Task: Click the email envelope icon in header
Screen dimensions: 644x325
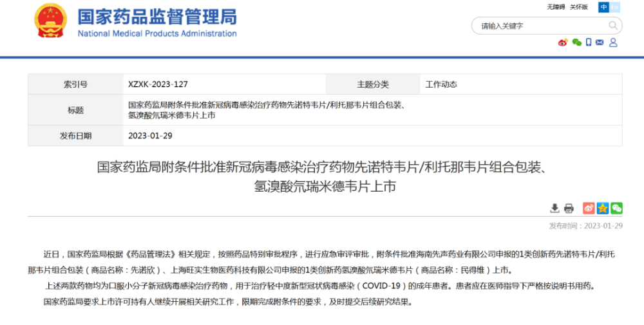Action: (x=600, y=42)
